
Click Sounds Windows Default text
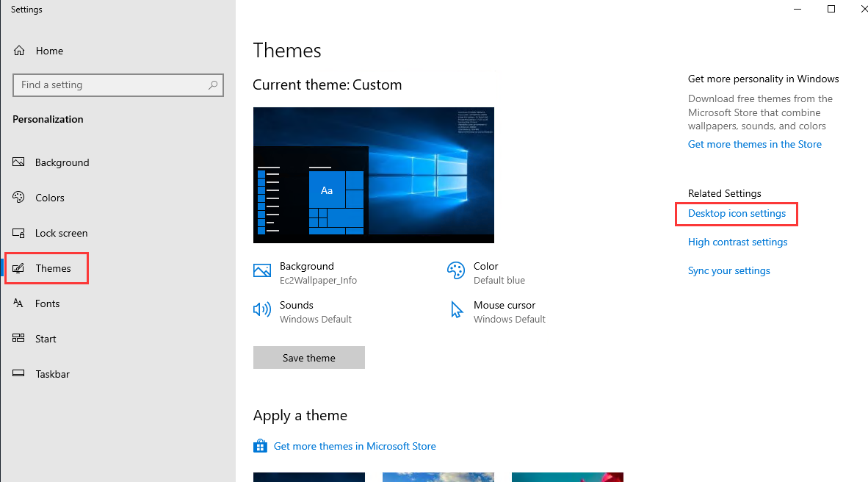[x=316, y=312]
